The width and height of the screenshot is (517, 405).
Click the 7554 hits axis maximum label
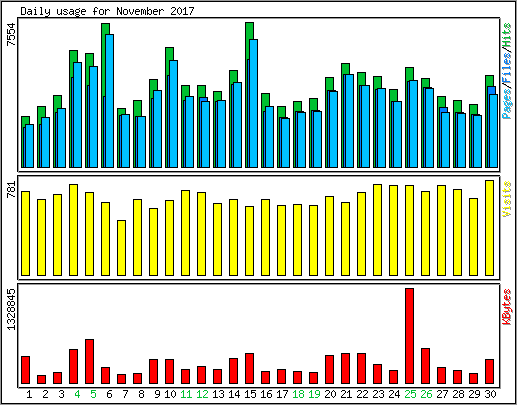coord(11,34)
